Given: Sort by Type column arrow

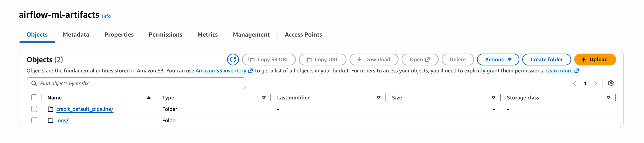Looking at the screenshot, I should click(263, 98).
